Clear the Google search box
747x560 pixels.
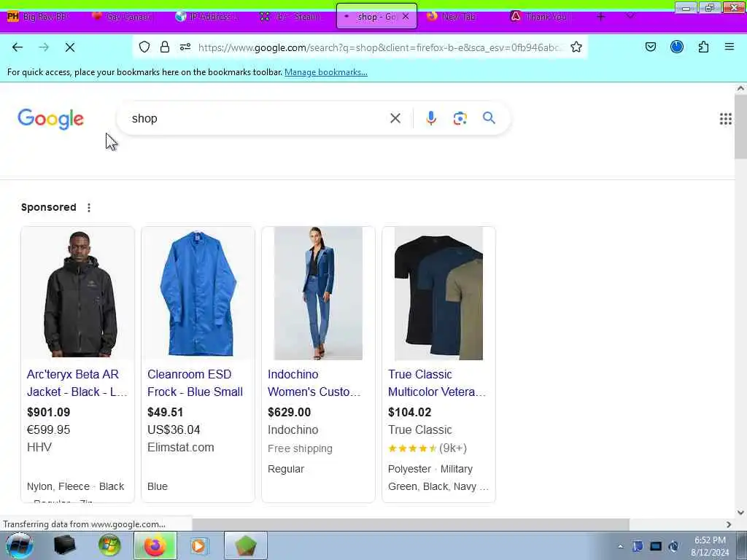[x=395, y=118]
